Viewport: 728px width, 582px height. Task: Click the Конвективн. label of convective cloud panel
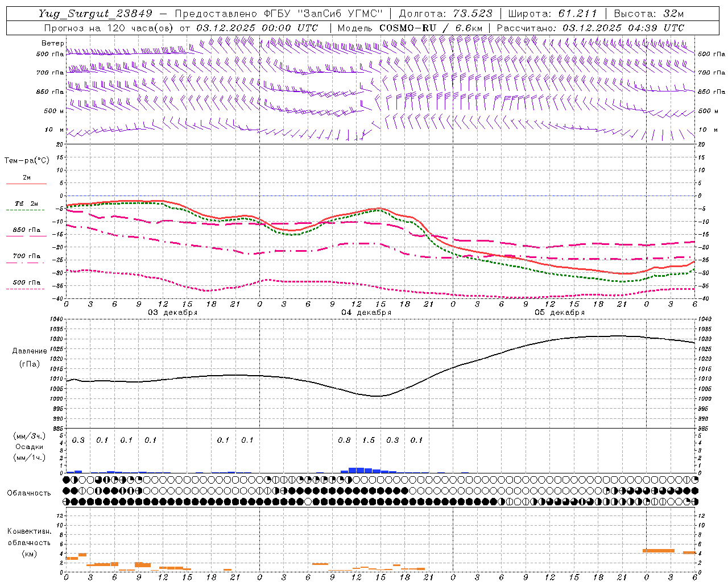(x=29, y=531)
